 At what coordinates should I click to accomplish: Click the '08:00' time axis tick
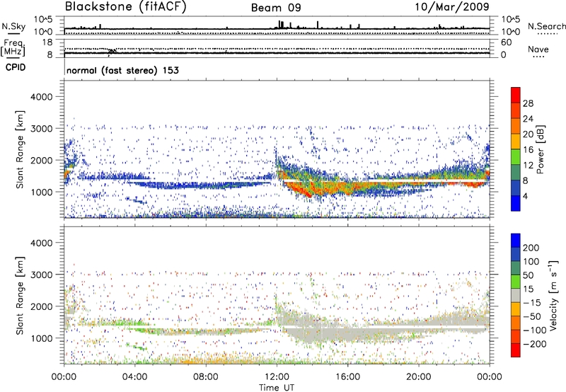pyautogui.click(x=206, y=377)
